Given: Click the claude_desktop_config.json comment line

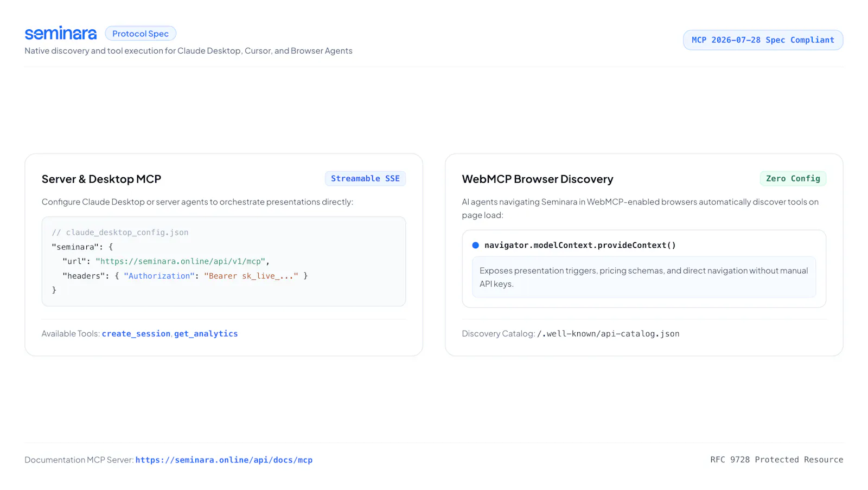Looking at the screenshot, I should pos(120,232).
